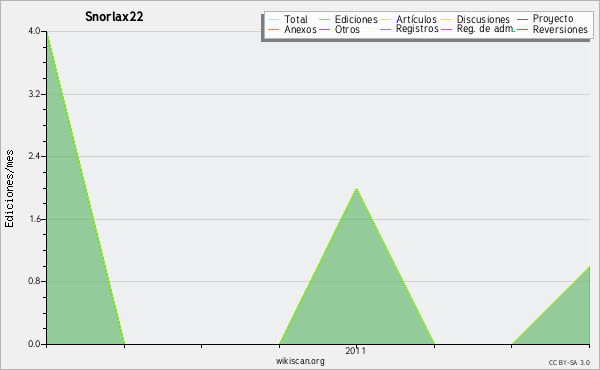Open the wikiscan.org credit text
The width and height of the screenshot is (600, 370).
coord(300,361)
